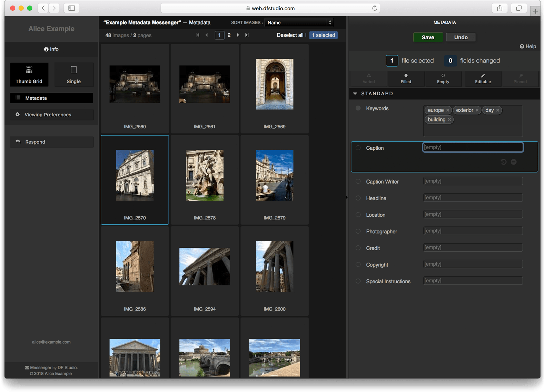The height and width of the screenshot is (392, 545).
Task: Select thumbnail IMG_2561
Action: point(205,89)
